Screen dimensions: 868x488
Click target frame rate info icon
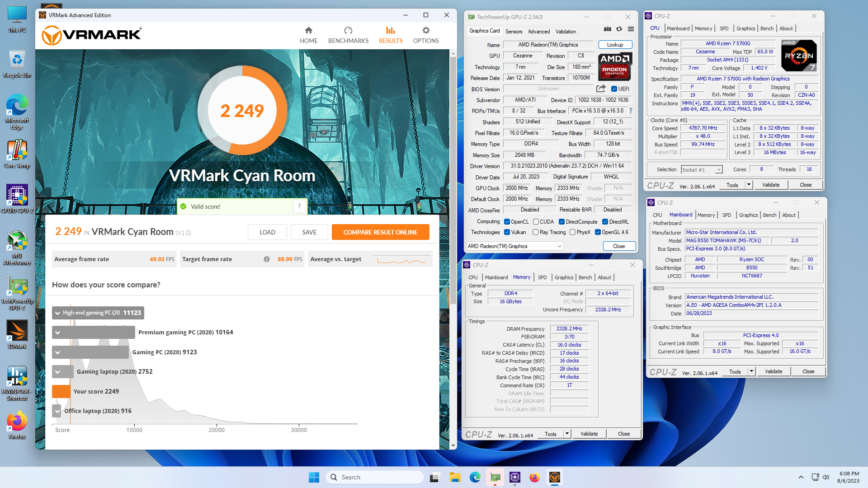click(x=267, y=259)
